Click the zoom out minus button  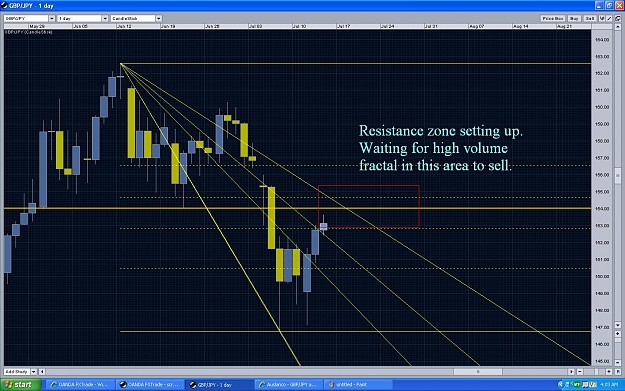tap(580, 371)
